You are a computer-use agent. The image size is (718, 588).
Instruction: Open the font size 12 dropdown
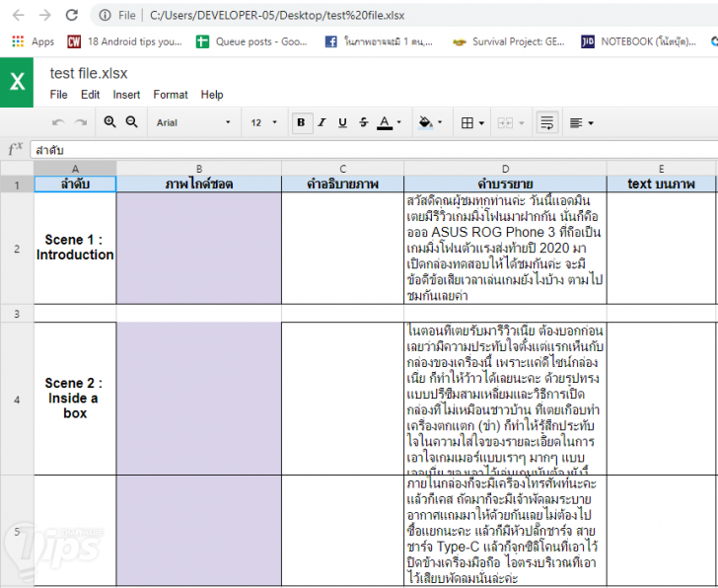click(263, 122)
